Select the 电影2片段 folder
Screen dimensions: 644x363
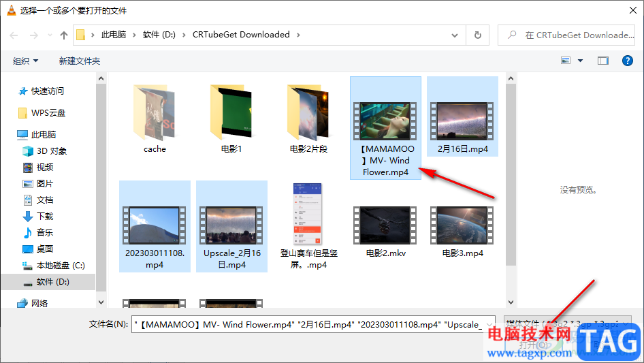pyautogui.click(x=308, y=119)
